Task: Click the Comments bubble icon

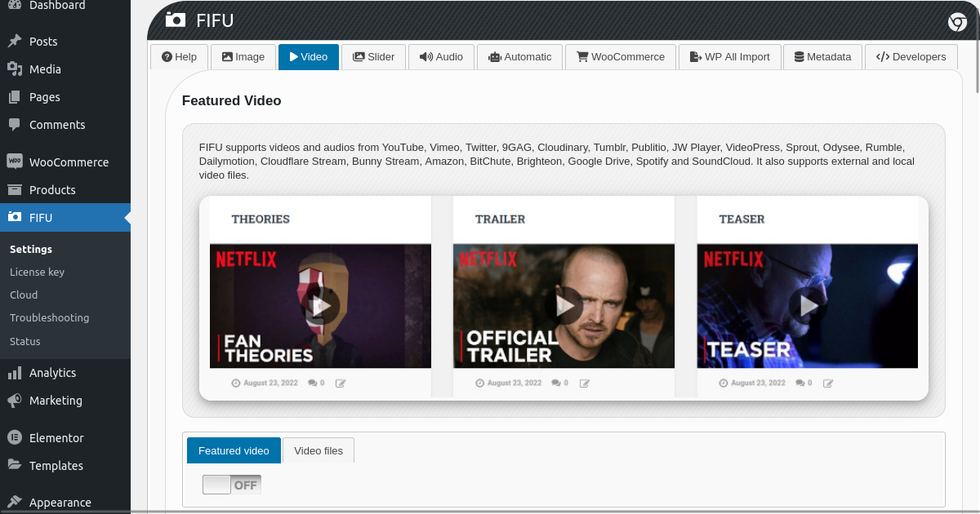Action: tap(14, 125)
